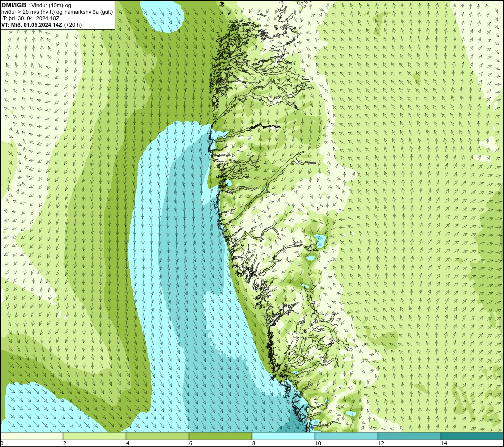
Task: Click the DMI/IGB title text
Action: 14,5
